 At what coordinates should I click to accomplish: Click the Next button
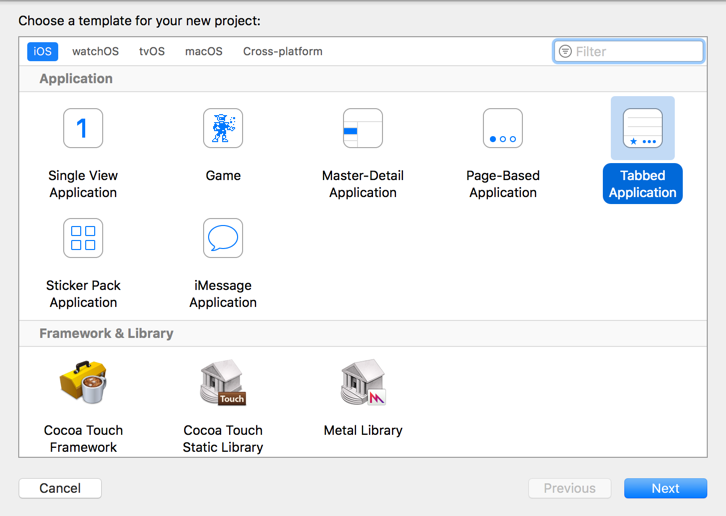[665, 488]
